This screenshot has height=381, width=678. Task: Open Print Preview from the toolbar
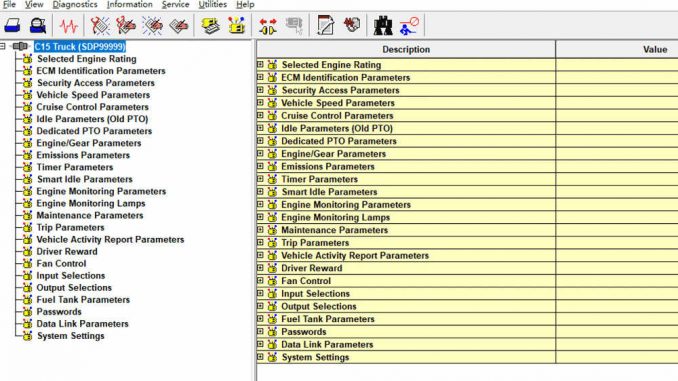(x=38, y=26)
